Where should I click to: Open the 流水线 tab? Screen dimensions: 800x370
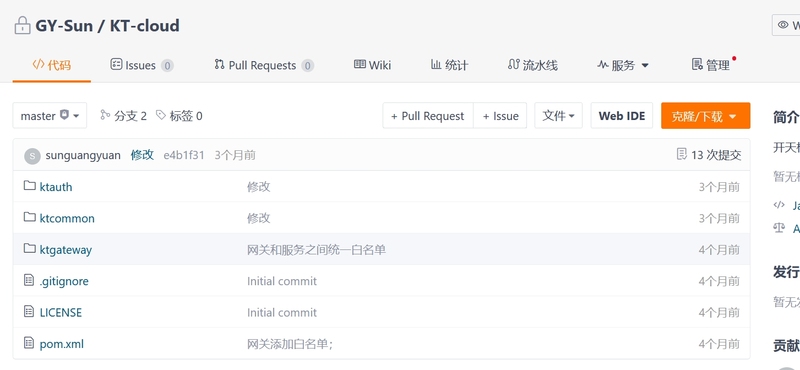click(x=533, y=65)
